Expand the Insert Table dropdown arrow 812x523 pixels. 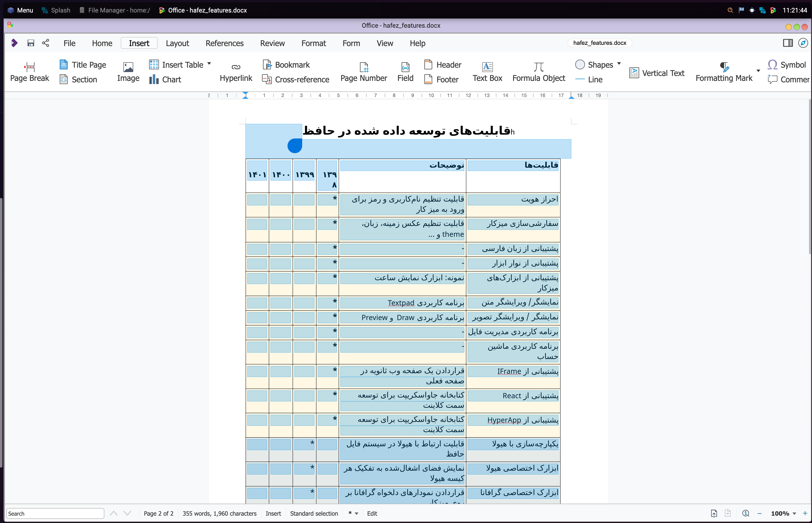(209, 63)
